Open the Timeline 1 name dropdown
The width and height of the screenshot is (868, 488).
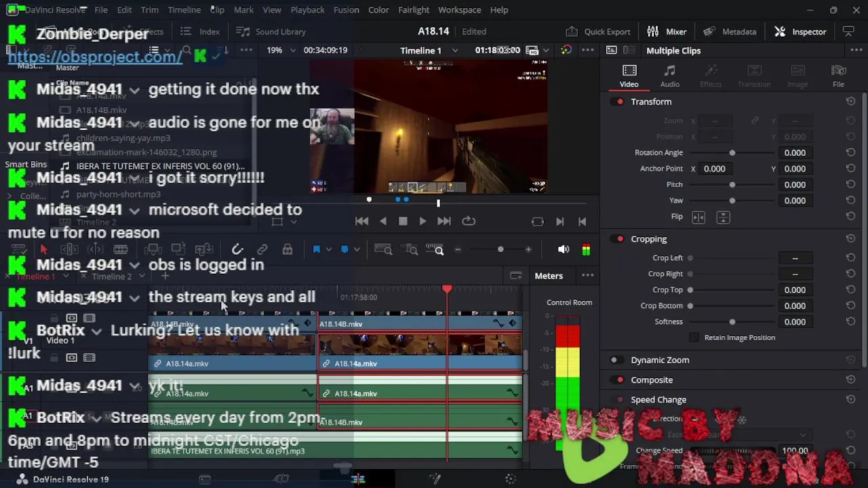[455, 51]
